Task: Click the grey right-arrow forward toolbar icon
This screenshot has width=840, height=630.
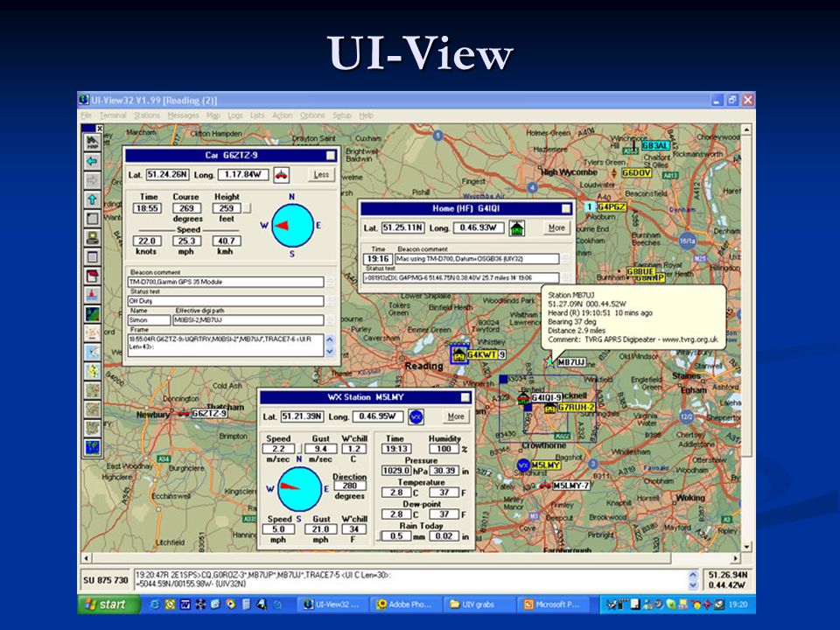Action: (x=92, y=180)
